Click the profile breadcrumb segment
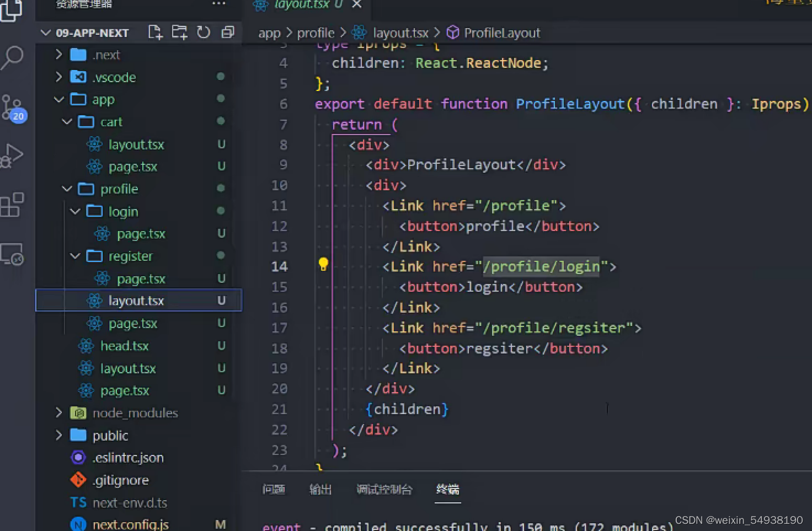This screenshot has height=531, width=812. pos(316,33)
